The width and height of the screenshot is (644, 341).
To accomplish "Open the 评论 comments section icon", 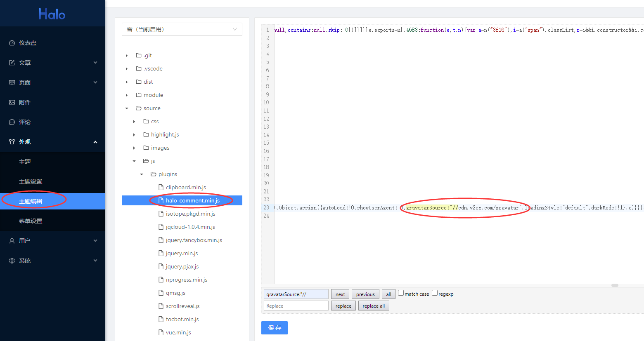I will pos(12,122).
